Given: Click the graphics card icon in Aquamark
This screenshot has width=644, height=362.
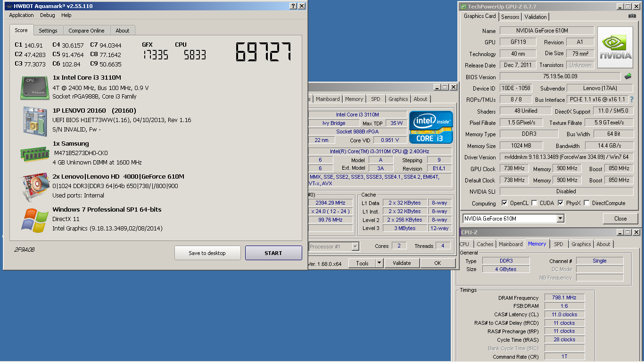Looking at the screenshot, I should 35,187.
